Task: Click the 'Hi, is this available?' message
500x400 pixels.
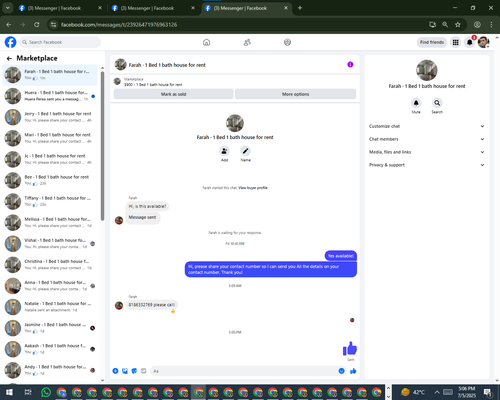Action: (147, 206)
